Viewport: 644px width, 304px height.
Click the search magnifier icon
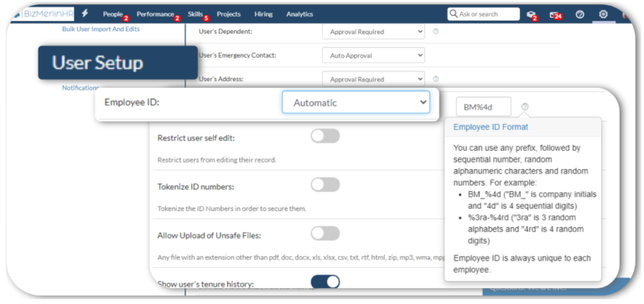point(454,14)
